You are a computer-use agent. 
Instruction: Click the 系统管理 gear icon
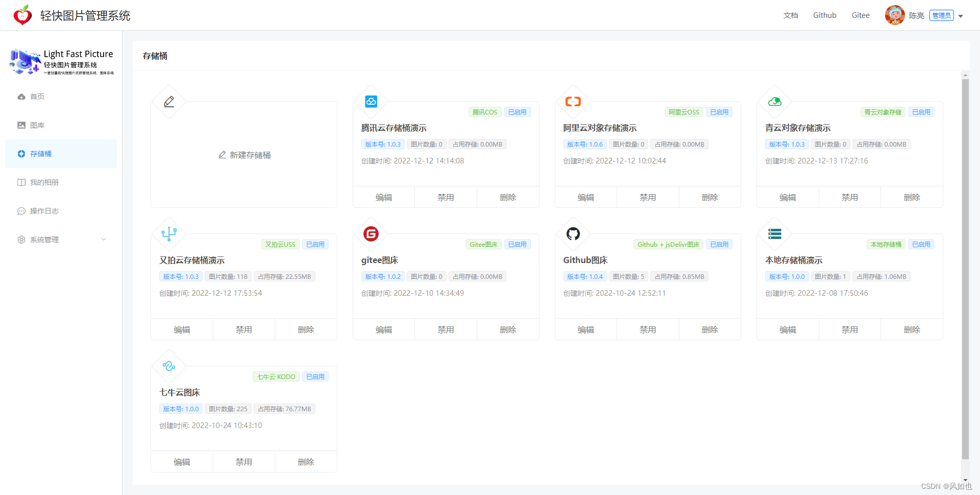21,240
